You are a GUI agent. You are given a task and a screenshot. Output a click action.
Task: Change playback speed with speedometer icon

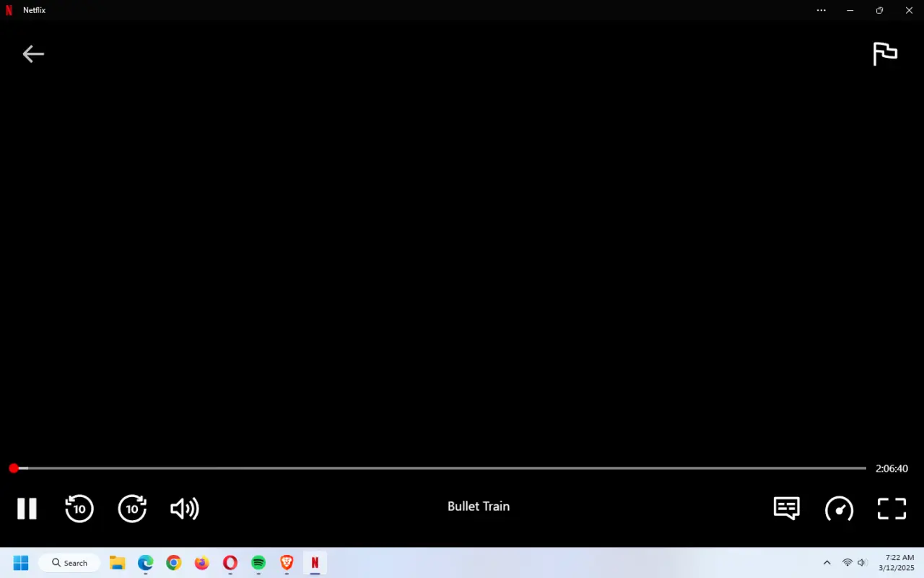point(839,509)
